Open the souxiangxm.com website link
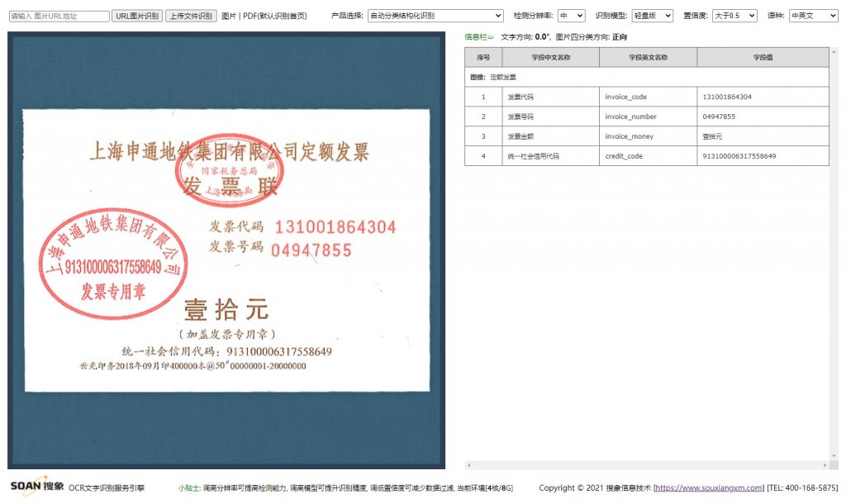The width and height of the screenshot is (846, 504). [x=708, y=487]
